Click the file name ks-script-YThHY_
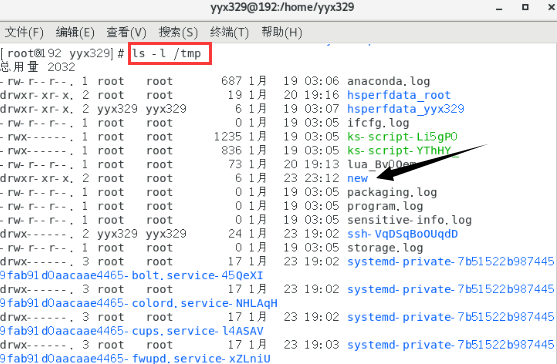557x364 pixels. tap(403, 151)
